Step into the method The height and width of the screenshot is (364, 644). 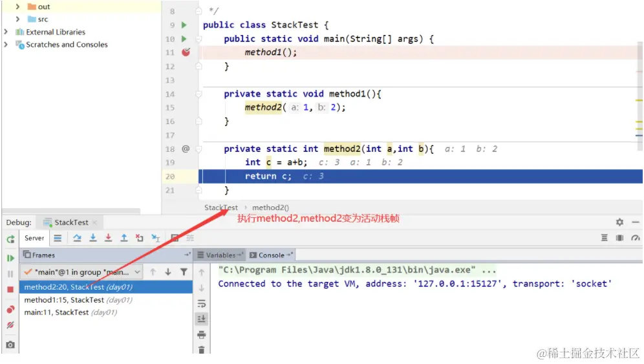tap(93, 238)
